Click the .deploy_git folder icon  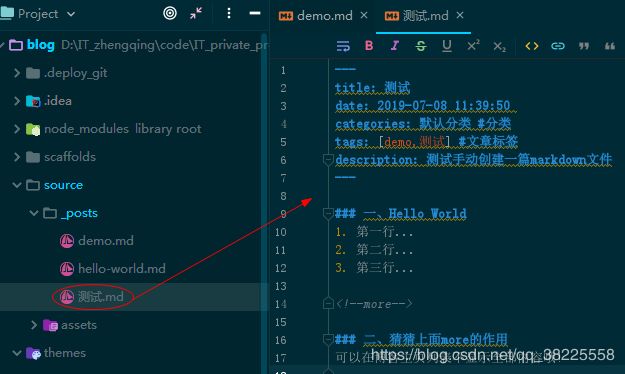(33, 73)
